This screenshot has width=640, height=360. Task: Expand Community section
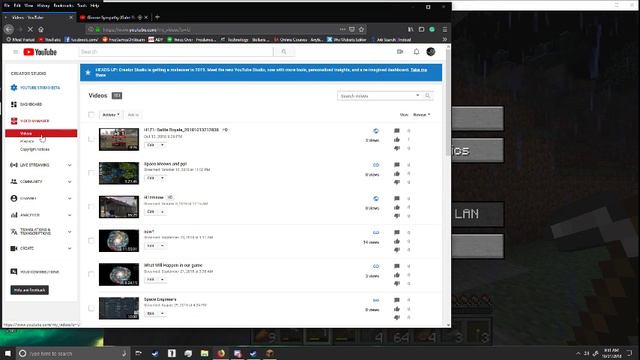click(69, 182)
